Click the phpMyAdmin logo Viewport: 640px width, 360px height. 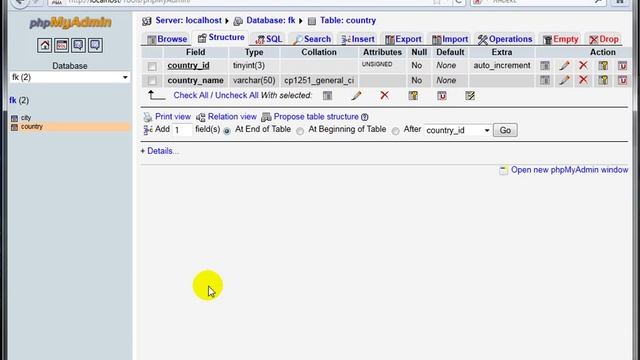point(70,23)
